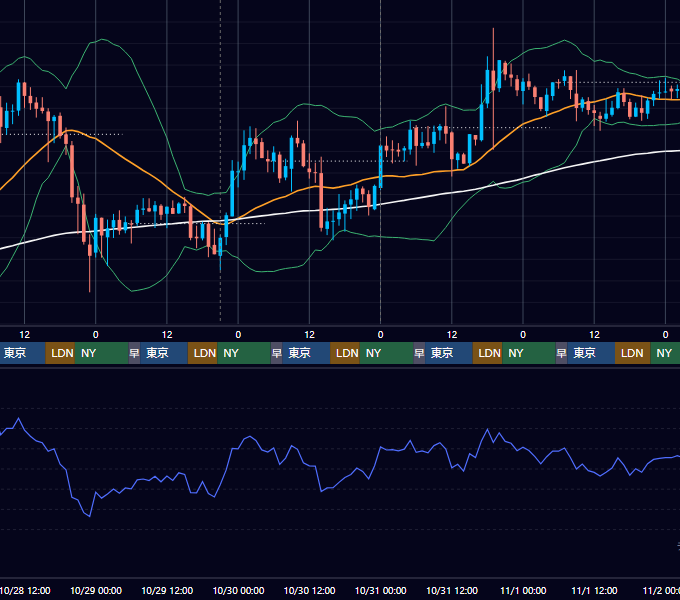Click the 10/29 00:00 date label

[96, 590]
